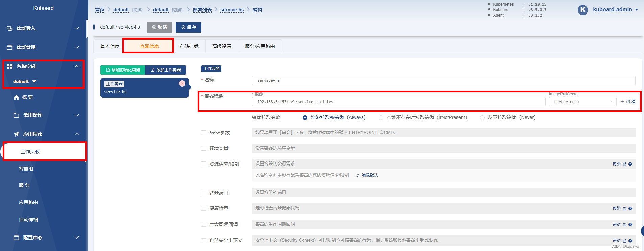
Task: Switch to the 高级设置 tab
Action: click(222, 46)
